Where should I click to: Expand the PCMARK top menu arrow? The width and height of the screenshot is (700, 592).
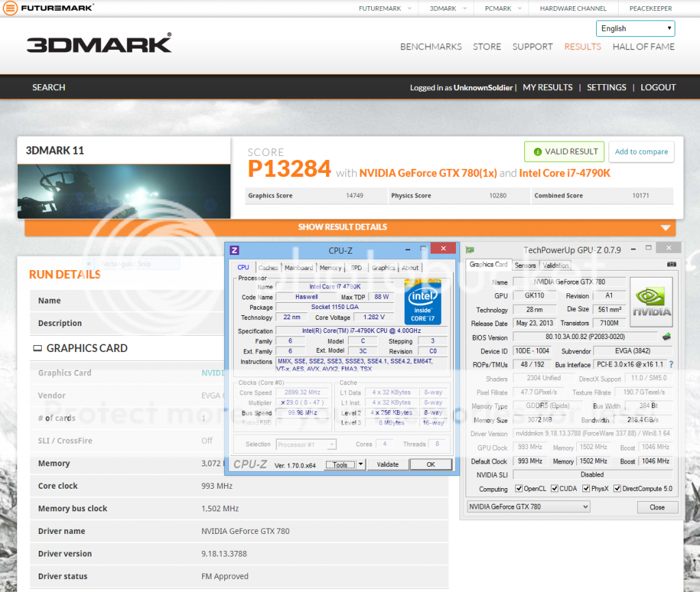tap(520, 8)
